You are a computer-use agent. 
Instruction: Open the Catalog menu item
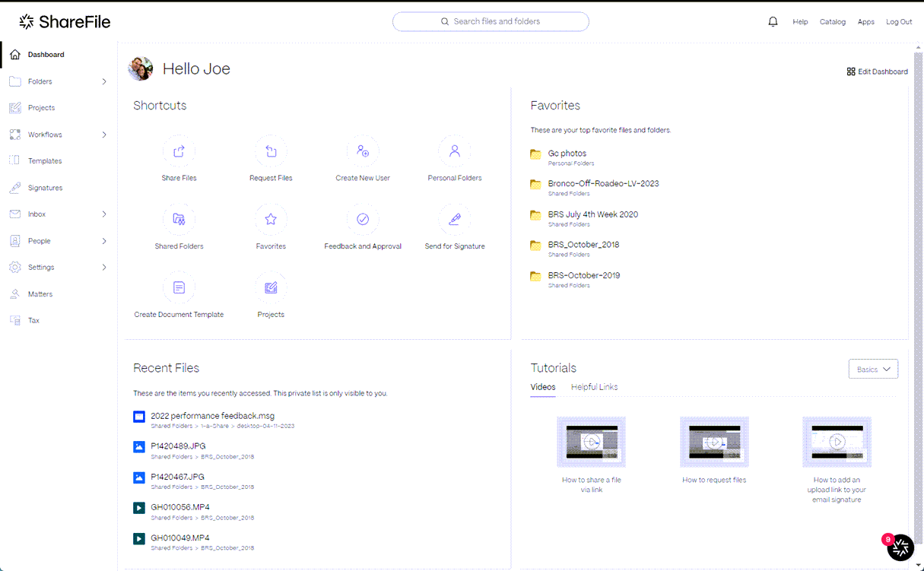pyautogui.click(x=832, y=22)
